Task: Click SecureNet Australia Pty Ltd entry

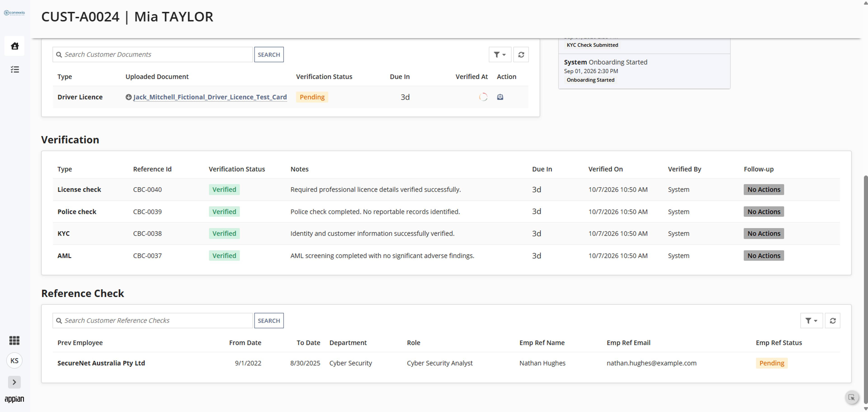Action: point(101,363)
